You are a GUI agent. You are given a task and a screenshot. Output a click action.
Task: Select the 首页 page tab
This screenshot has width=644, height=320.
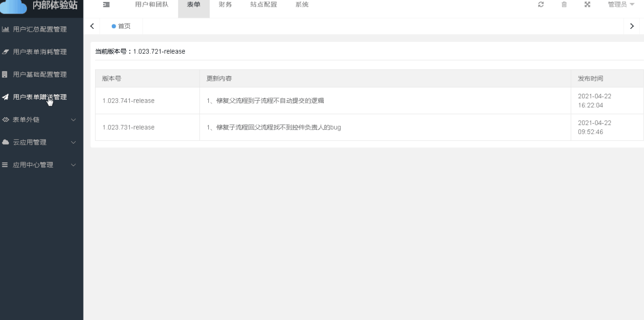pos(121,26)
